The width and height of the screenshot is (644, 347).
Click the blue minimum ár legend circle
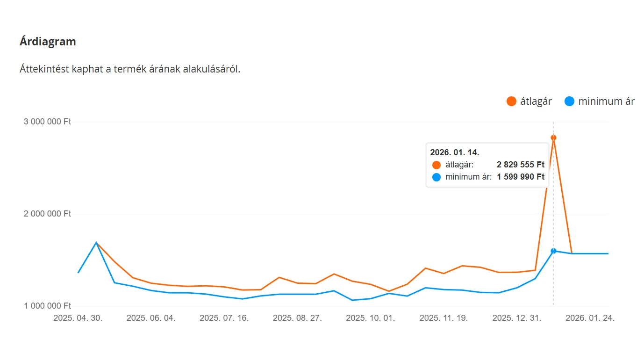[569, 101]
